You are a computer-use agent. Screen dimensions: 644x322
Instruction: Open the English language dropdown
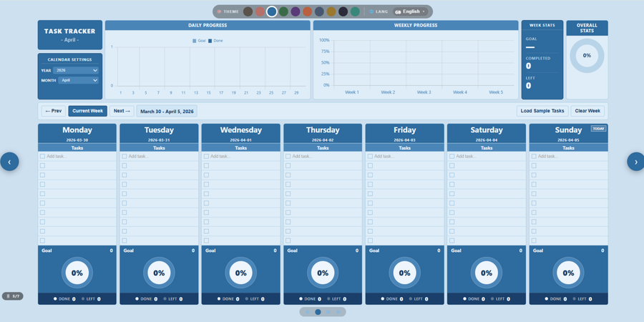click(410, 11)
